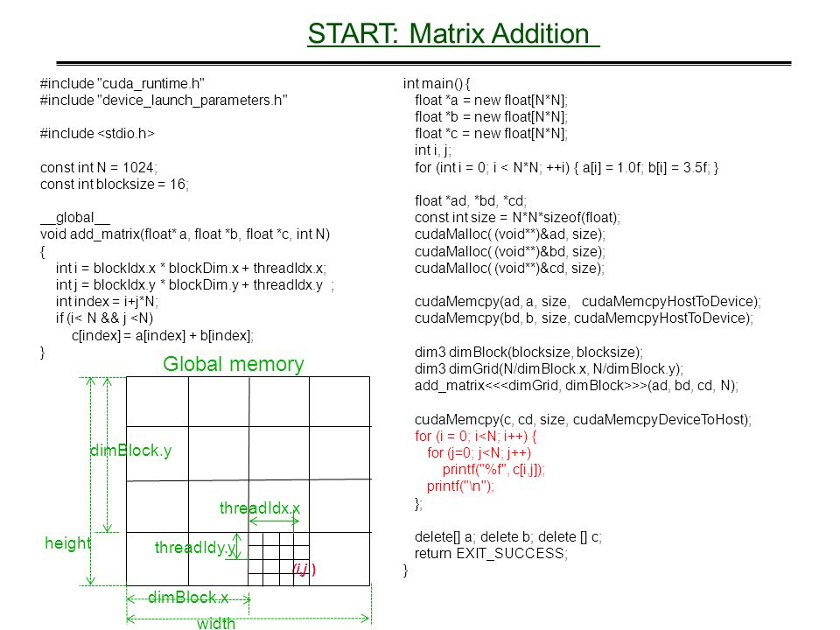
Task: Click 'float *ad, *bd, *cd;' line
Action: coord(471,201)
